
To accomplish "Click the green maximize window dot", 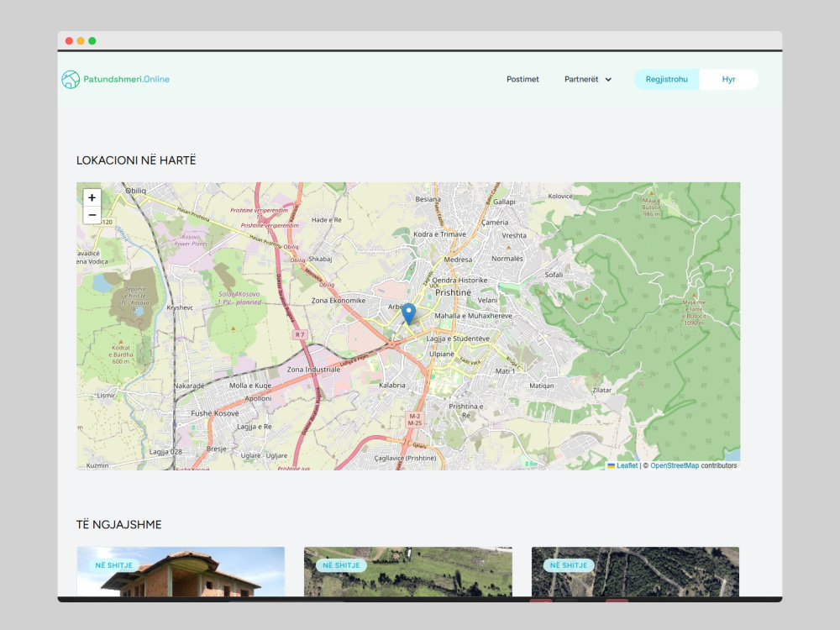I will 92,40.
